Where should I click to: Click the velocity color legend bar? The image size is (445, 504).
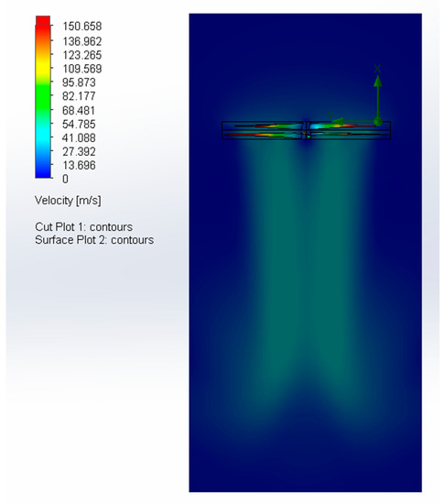(43, 97)
